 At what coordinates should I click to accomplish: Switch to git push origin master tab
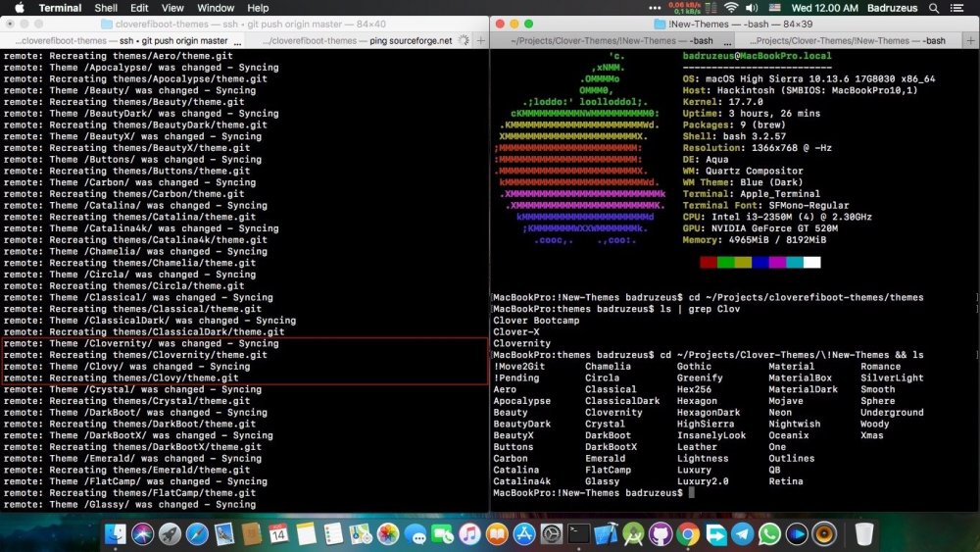click(122, 40)
